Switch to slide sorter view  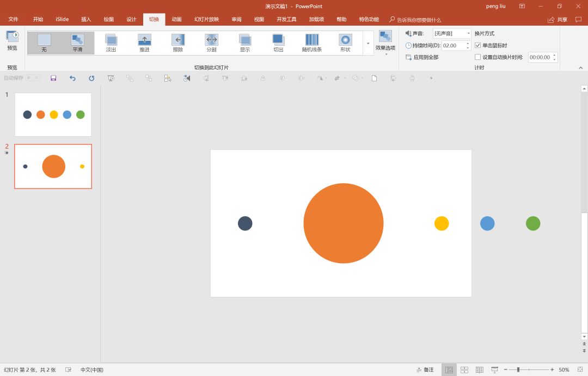[464, 369]
